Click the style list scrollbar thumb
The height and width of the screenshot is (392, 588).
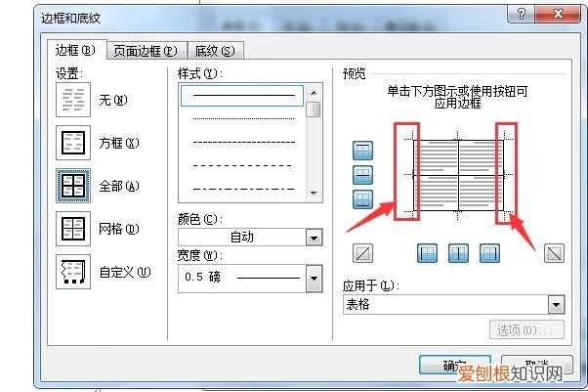pos(314,109)
